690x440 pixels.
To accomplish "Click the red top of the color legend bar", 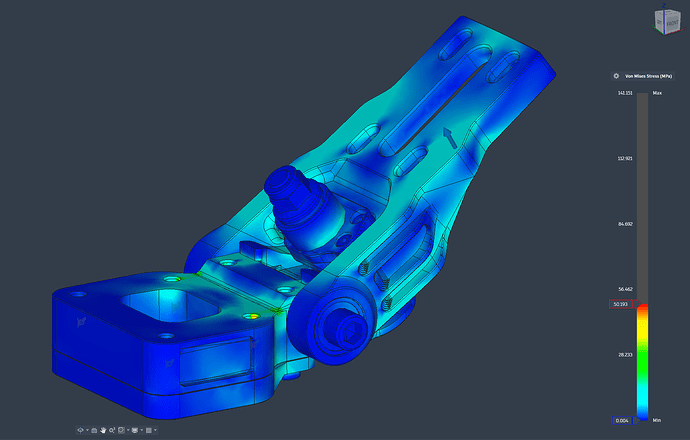I will (643, 307).
